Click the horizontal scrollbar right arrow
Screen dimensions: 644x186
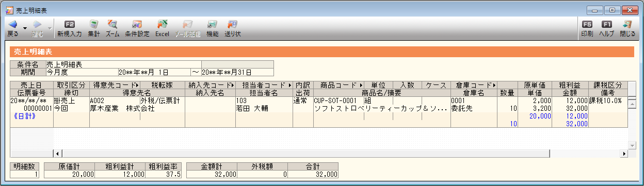624,154
